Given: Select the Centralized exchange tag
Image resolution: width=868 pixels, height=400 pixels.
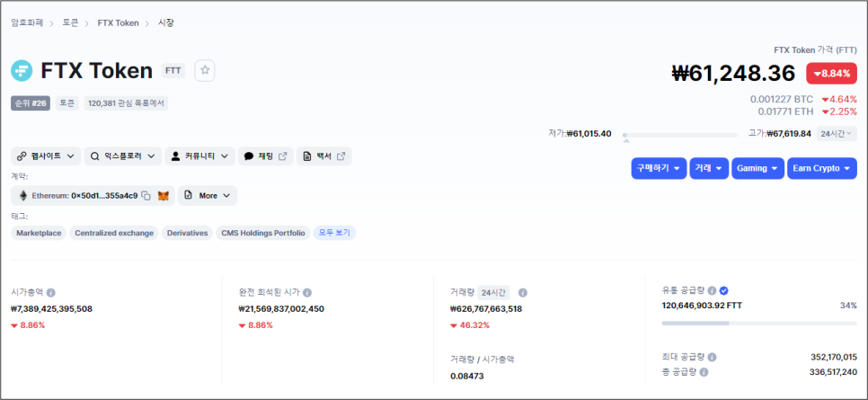Looking at the screenshot, I should point(114,233).
